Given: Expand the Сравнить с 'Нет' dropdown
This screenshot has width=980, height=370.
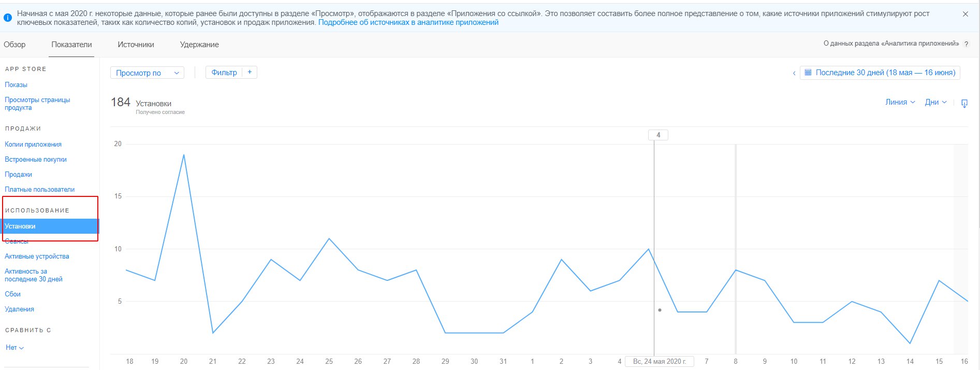Looking at the screenshot, I should tap(14, 347).
